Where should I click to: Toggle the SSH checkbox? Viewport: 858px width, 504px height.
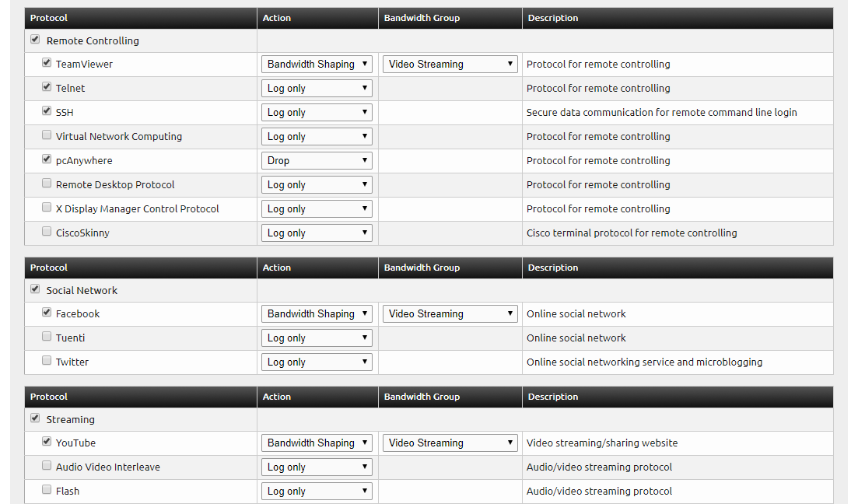[47, 111]
